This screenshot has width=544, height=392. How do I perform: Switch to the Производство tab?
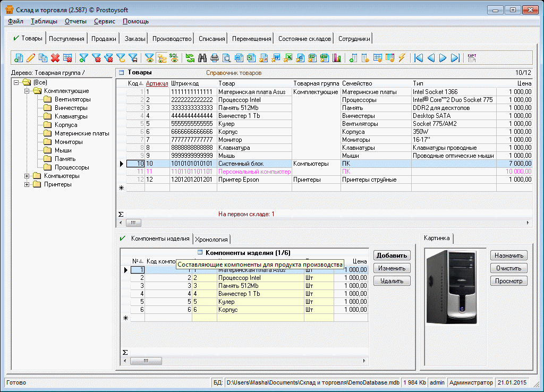(172, 39)
